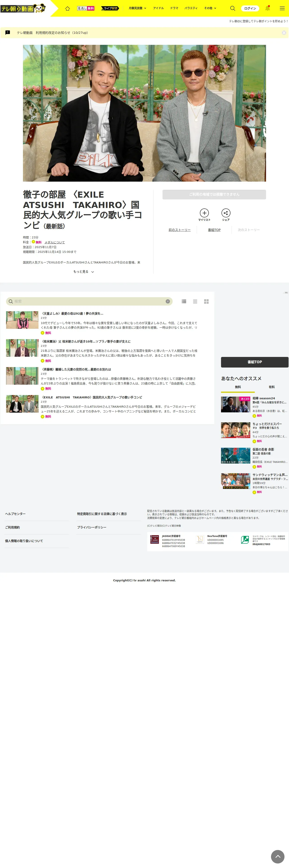The width and height of the screenshot is (289, 868).
Task: Click ご利用の地域では視聴できません button
Action: pyautogui.click(x=214, y=194)
